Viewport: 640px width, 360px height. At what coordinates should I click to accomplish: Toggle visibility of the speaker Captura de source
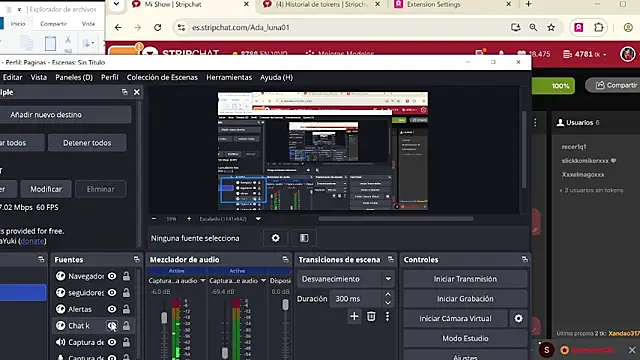pos(112,342)
